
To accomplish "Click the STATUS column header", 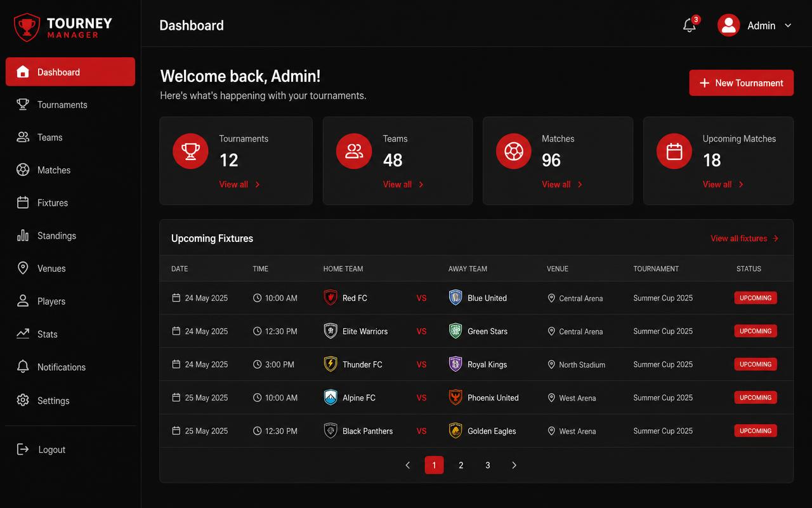I will tap(749, 269).
